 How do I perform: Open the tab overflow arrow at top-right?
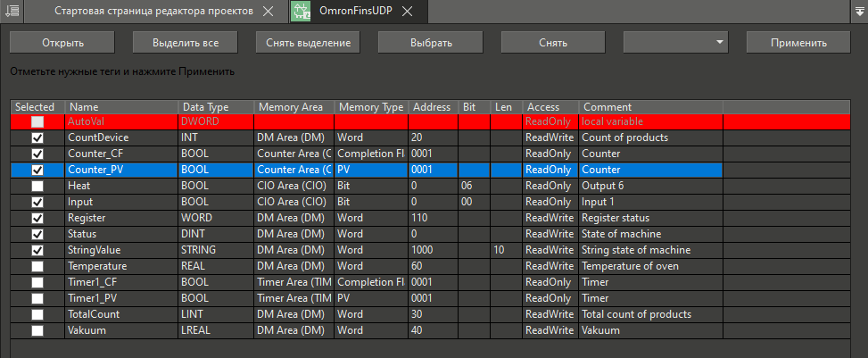[857, 12]
